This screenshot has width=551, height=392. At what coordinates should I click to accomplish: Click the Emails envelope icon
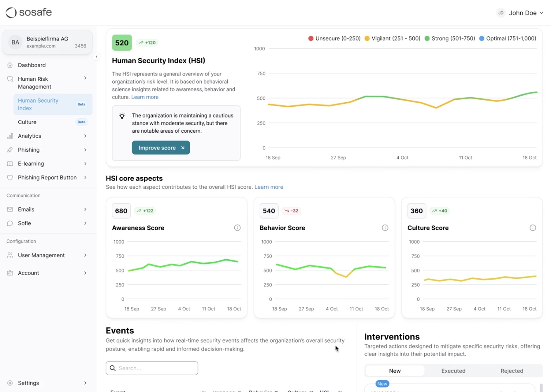coord(10,209)
